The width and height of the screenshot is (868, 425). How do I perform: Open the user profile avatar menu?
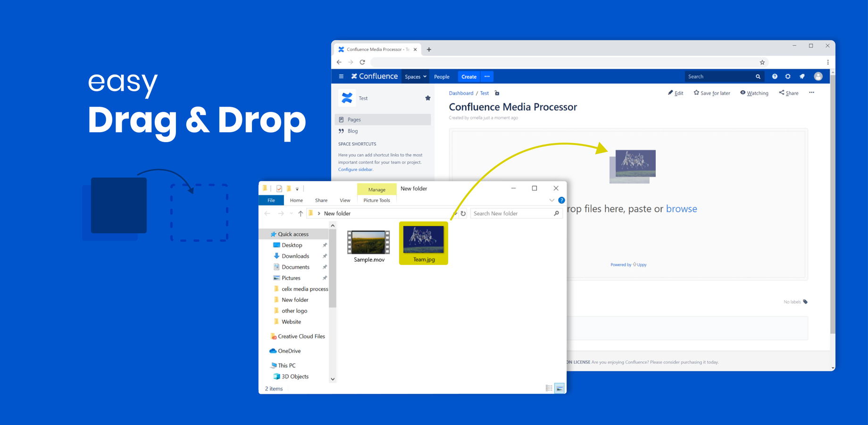pyautogui.click(x=818, y=76)
